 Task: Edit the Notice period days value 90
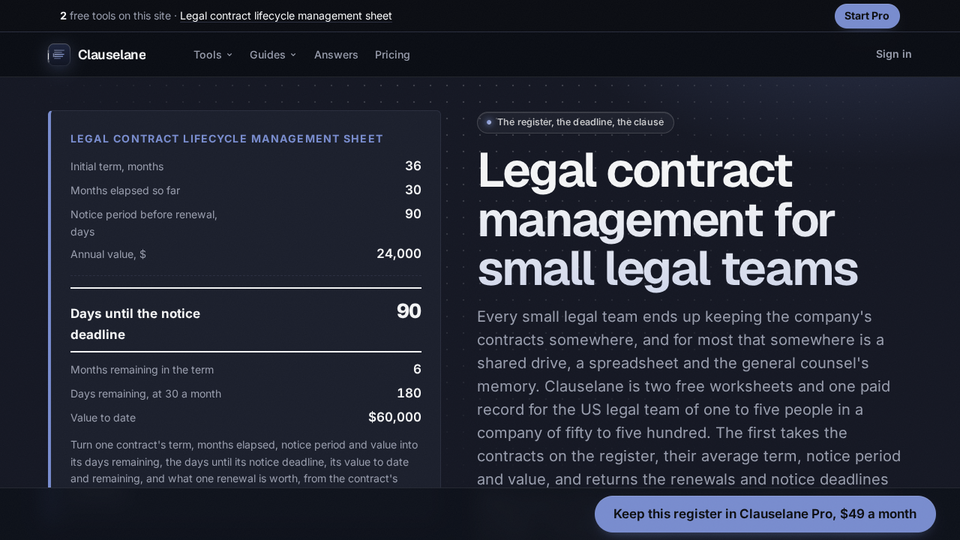pyautogui.click(x=413, y=214)
